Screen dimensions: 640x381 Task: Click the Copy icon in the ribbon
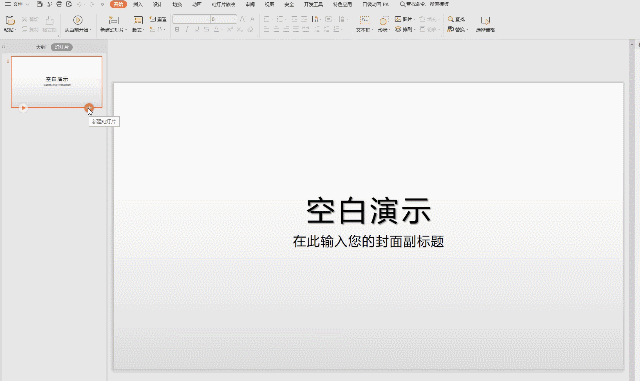[x=24, y=29]
